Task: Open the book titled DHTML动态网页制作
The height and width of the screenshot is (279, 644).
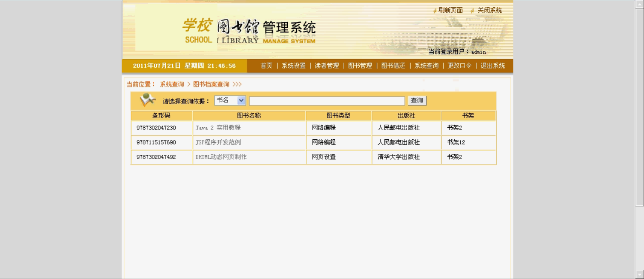Action: 221,157
